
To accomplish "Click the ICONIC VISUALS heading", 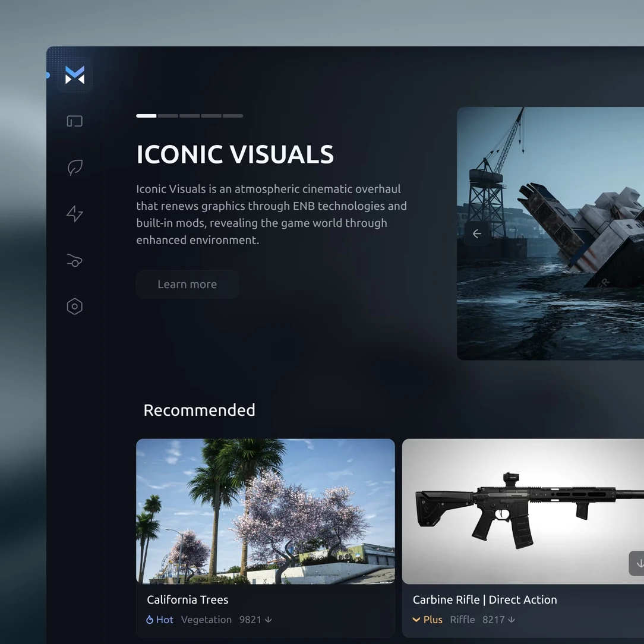I will point(235,154).
